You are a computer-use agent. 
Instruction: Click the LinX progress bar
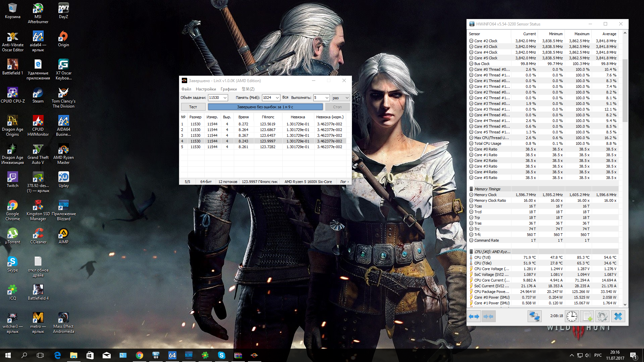(265, 107)
